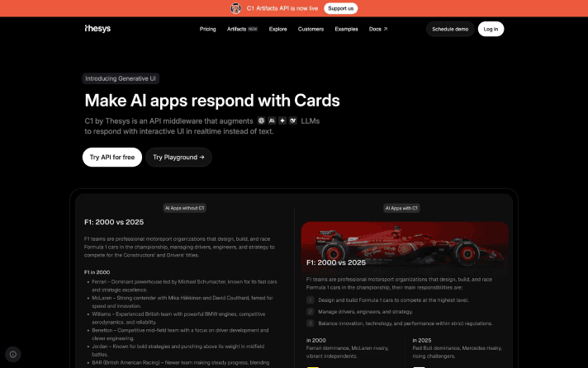Click Try Playground button
The height and width of the screenshot is (368, 588).
coord(178,157)
